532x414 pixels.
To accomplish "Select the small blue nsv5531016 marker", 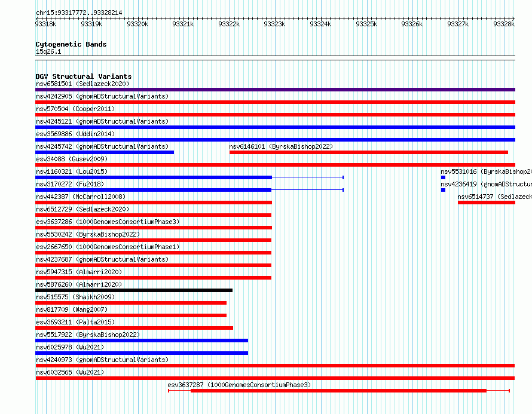I will pos(443,177).
